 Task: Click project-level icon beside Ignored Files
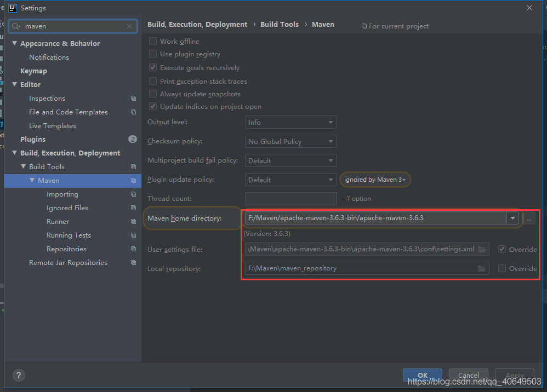point(133,207)
